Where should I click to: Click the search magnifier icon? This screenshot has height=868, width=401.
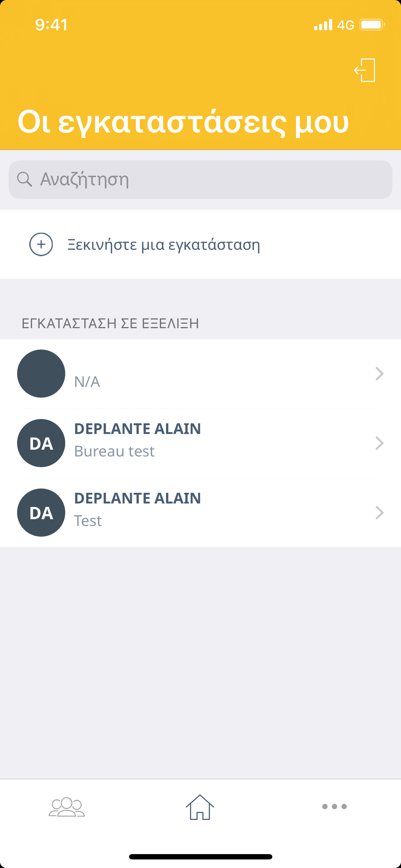(x=25, y=179)
